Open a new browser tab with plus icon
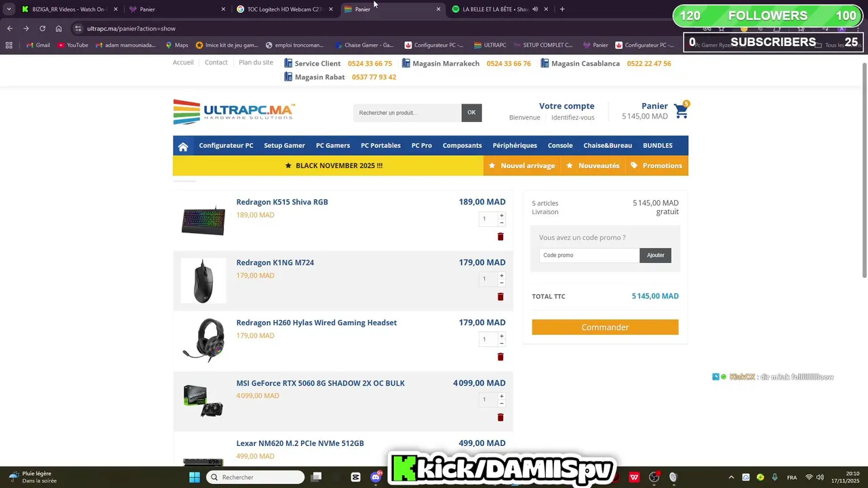This screenshot has width=868, height=488. pyautogui.click(x=562, y=9)
